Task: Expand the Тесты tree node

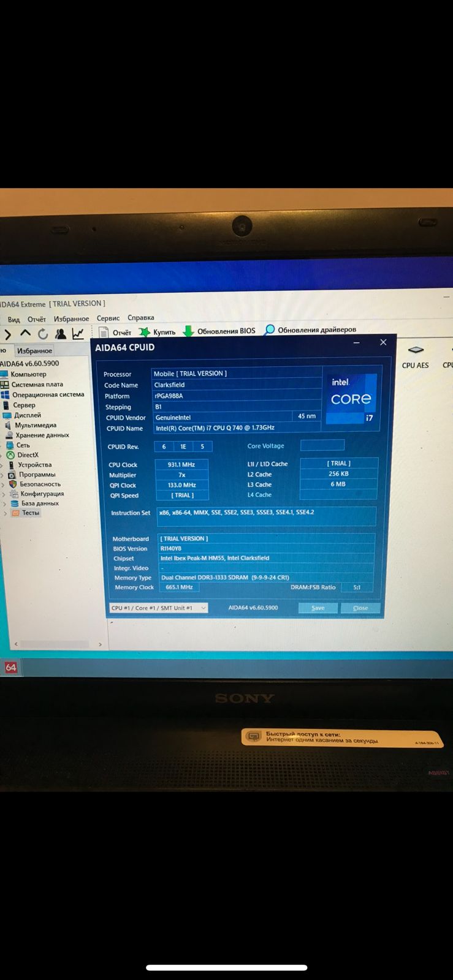Action: (6, 514)
